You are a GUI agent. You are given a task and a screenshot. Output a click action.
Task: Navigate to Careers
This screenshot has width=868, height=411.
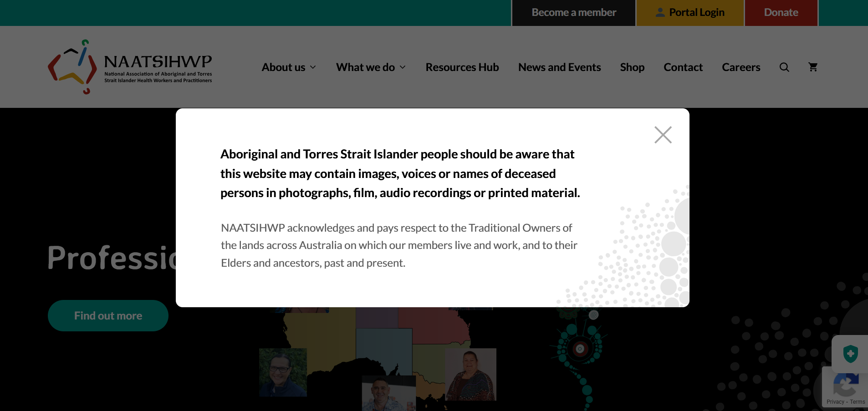tap(740, 67)
